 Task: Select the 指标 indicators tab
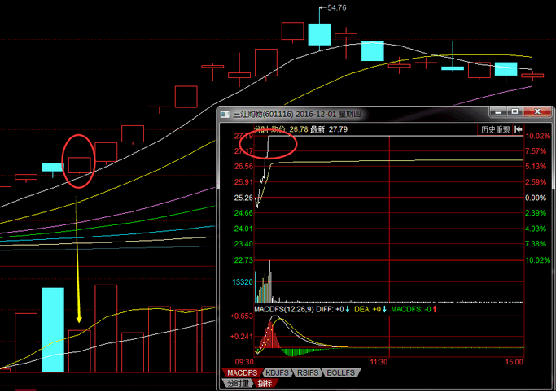tap(265, 383)
